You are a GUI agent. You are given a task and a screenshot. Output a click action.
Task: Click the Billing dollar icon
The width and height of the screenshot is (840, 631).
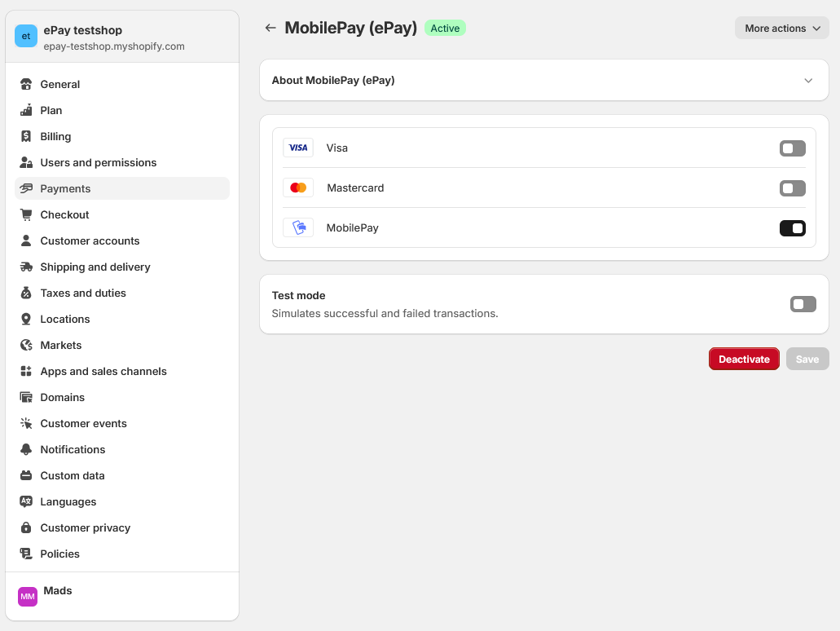pos(26,136)
